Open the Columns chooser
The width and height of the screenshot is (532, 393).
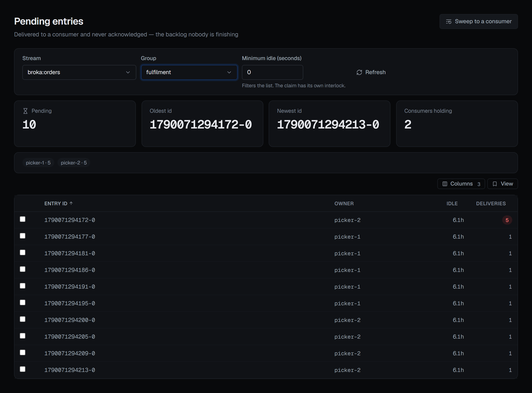pyautogui.click(x=461, y=184)
